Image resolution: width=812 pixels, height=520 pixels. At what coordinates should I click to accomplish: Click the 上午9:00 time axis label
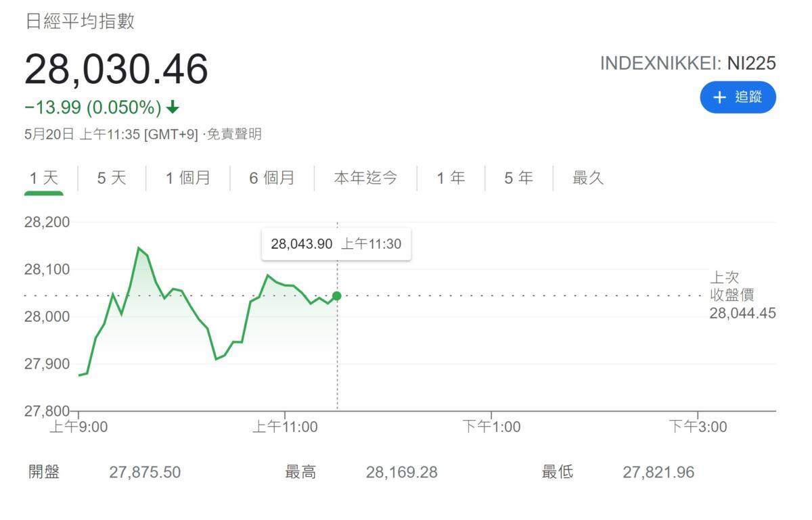click(x=79, y=427)
